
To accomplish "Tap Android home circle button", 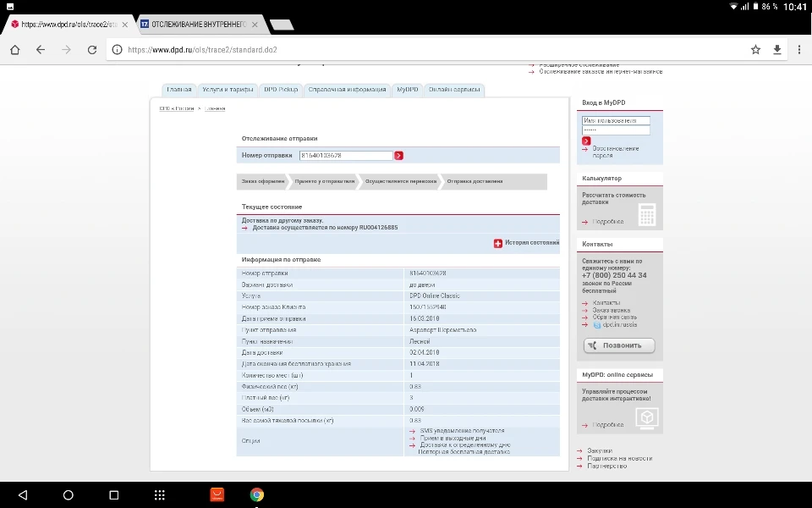I will click(69, 495).
